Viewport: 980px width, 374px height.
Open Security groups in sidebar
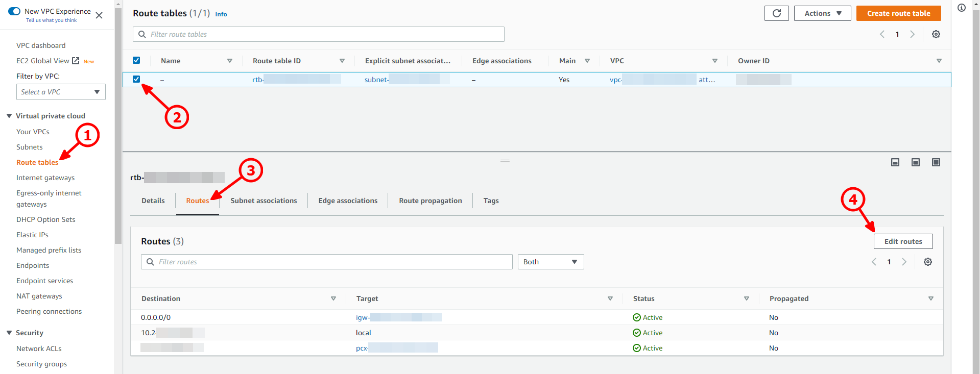(42, 364)
